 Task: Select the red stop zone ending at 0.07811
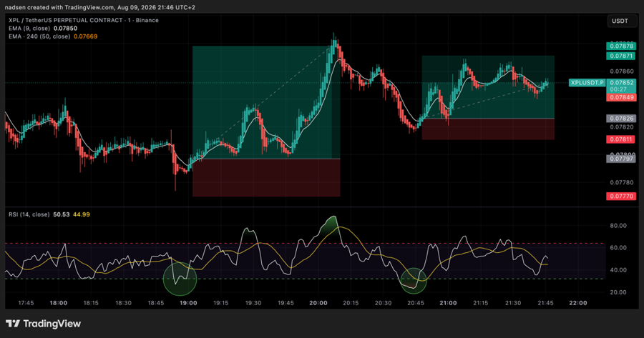pos(488,129)
